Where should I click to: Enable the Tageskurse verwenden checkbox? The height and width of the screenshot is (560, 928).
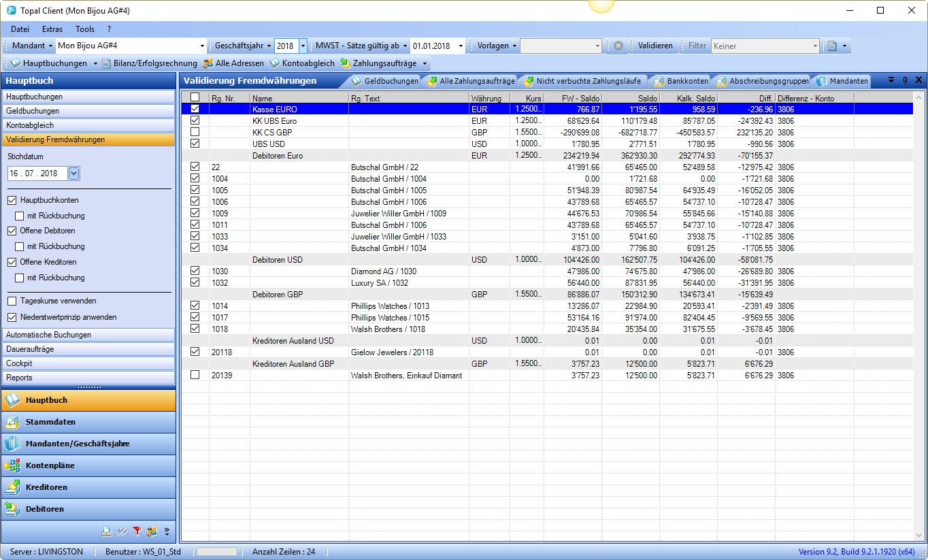[12, 301]
